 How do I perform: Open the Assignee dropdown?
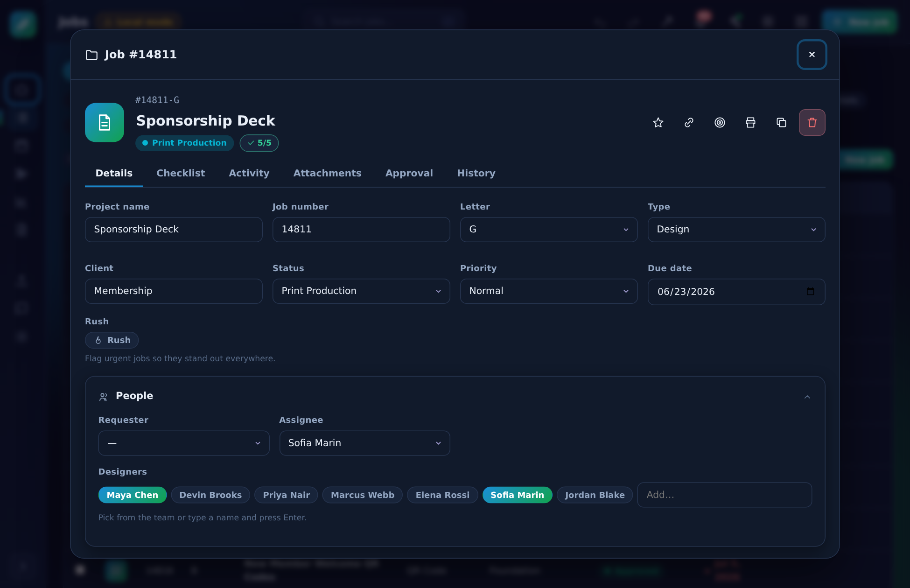(x=364, y=443)
